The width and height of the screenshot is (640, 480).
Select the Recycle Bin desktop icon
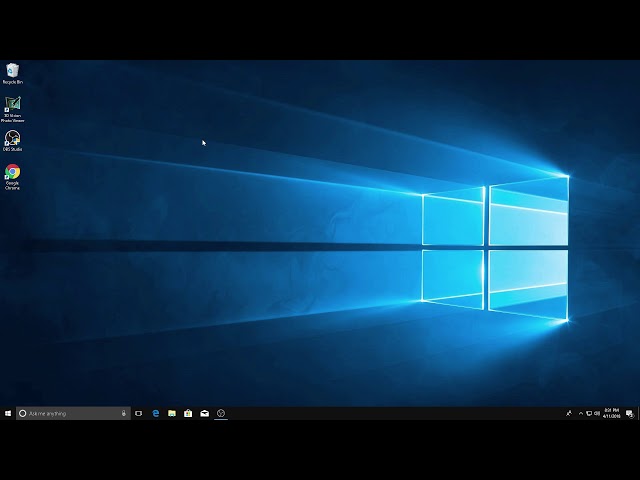click(12, 74)
